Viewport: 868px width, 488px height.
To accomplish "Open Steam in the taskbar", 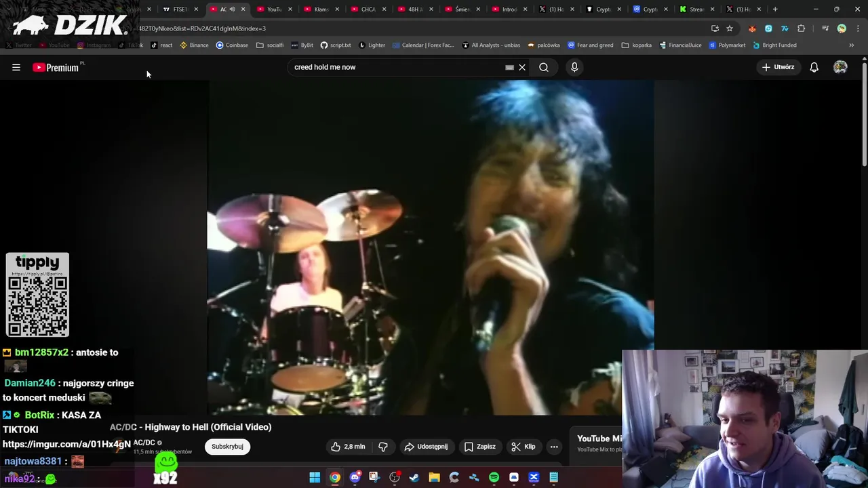I will coord(414,477).
